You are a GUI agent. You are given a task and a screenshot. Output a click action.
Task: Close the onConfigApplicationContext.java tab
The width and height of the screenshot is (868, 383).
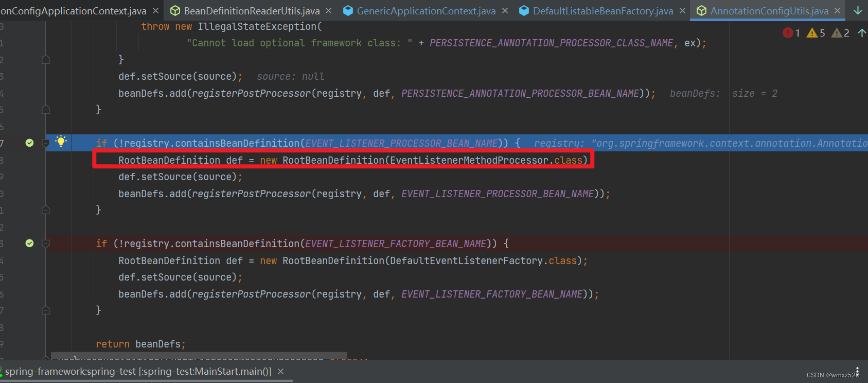[155, 11]
